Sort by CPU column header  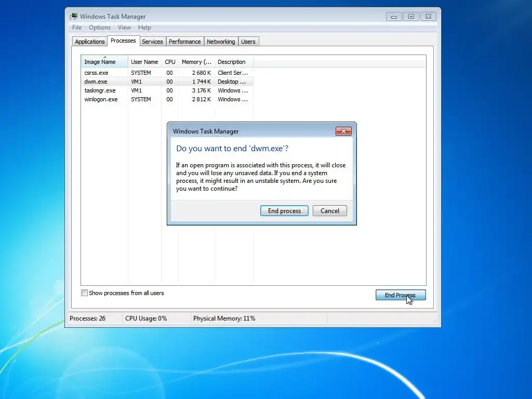(x=170, y=62)
